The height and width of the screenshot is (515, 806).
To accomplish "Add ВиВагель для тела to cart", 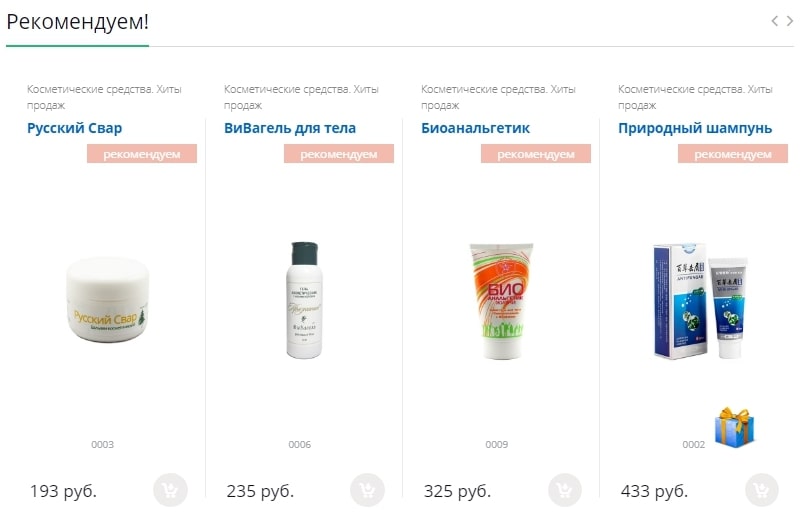I will click(x=368, y=490).
